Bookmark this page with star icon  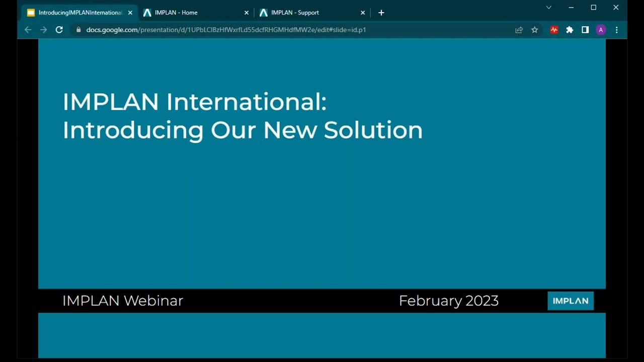tap(535, 30)
